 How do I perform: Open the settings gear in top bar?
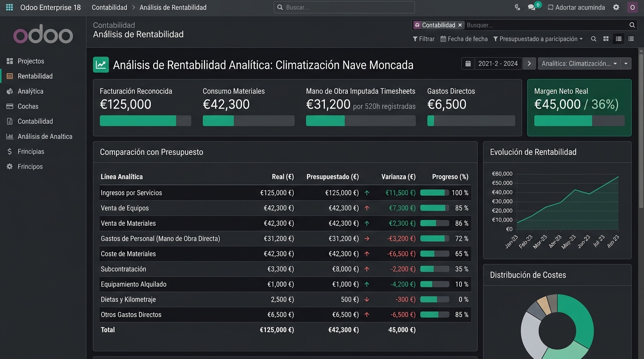click(x=616, y=7)
